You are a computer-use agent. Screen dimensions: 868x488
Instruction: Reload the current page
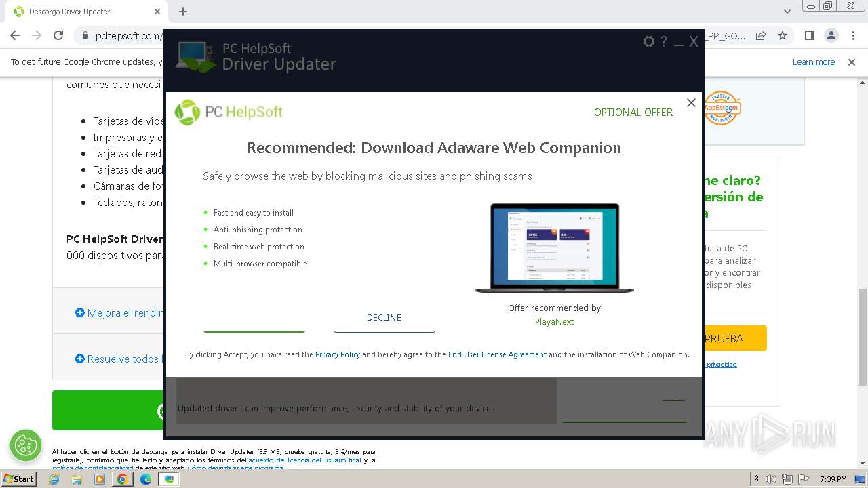click(58, 35)
